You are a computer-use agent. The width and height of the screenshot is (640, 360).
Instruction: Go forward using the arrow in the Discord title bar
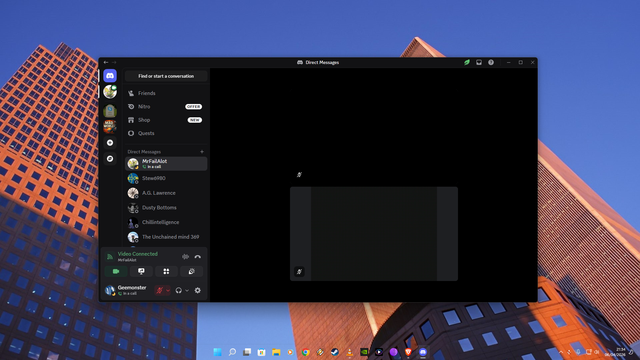pos(114,62)
